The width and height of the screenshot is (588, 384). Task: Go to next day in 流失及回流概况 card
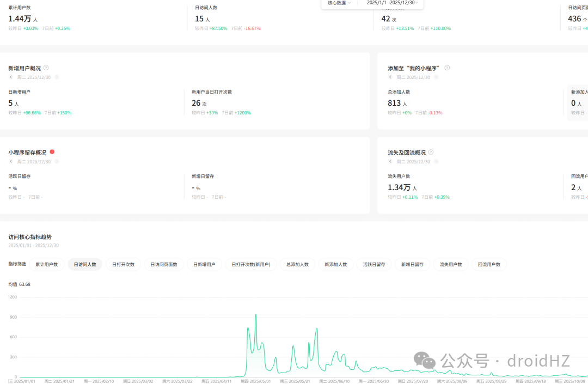click(437, 162)
